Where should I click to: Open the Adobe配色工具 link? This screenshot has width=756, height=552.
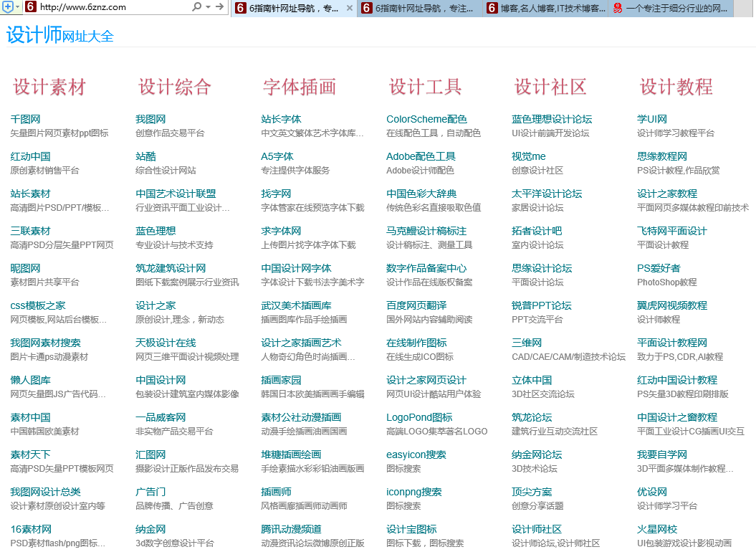click(x=421, y=156)
